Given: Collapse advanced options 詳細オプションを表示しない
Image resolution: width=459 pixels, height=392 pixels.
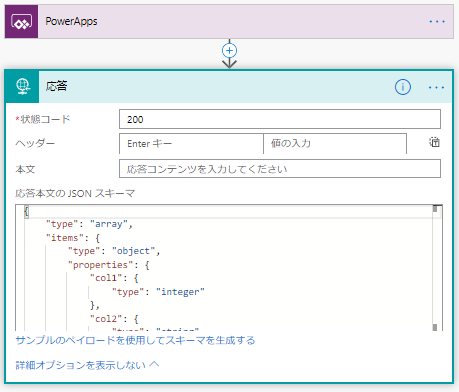Looking at the screenshot, I should (x=87, y=365).
